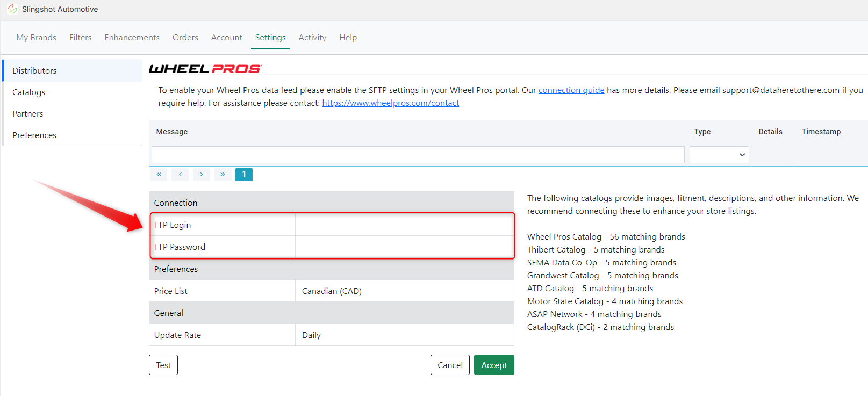The image size is (868, 396).
Task: Click the Cancel button
Action: click(450, 365)
